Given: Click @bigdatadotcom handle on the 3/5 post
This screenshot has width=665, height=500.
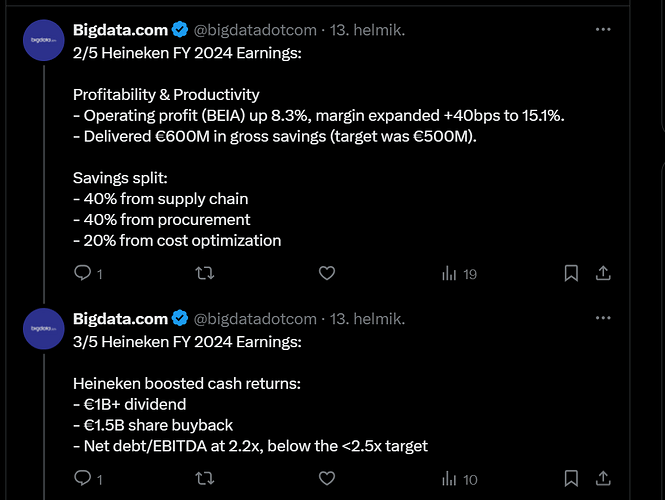Looking at the screenshot, I should click(x=255, y=319).
